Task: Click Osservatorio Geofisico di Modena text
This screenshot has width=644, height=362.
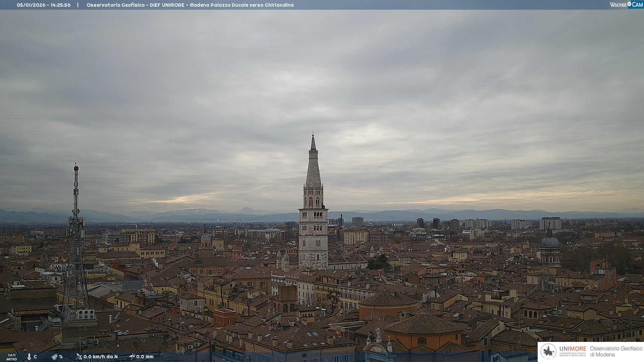Action: coord(616,351)
